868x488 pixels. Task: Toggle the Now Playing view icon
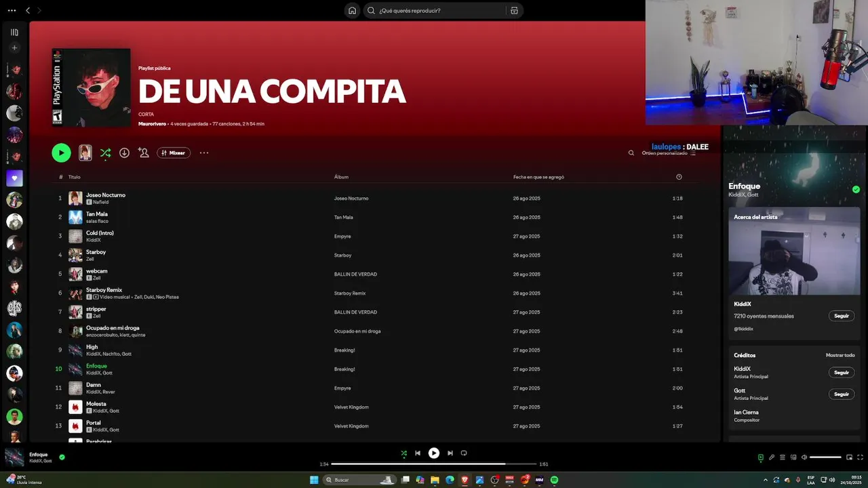pos(760,457)
